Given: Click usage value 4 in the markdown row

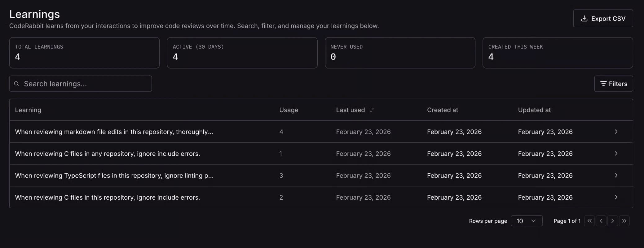Looking at the screenshot, I should [281, 132].
